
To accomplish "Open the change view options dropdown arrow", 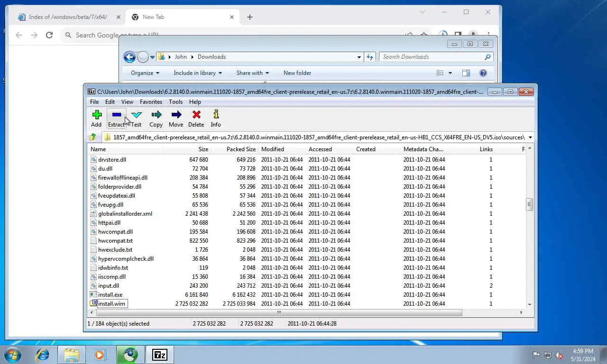I will coord(450,73).
